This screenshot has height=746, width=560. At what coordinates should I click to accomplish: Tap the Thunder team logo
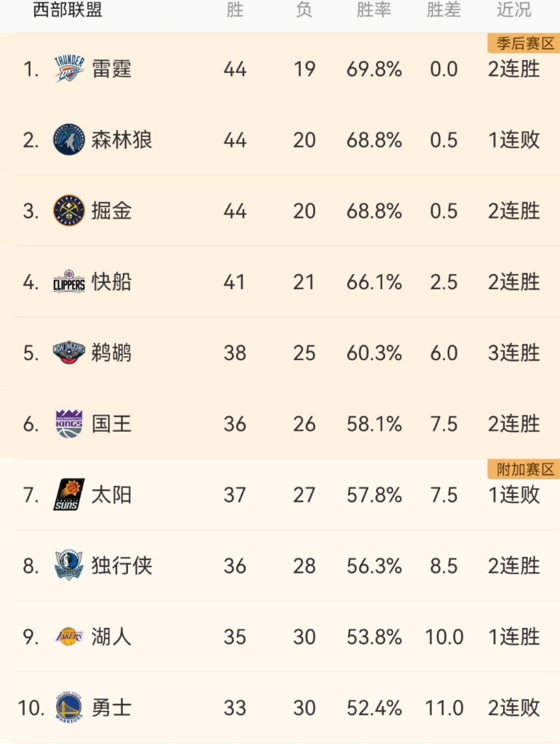click(69, 69)
